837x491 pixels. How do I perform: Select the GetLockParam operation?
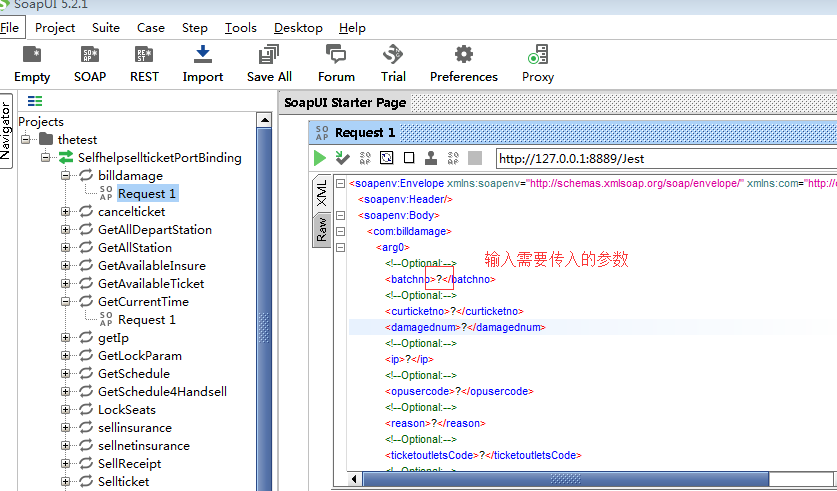(x=140, y=355)
